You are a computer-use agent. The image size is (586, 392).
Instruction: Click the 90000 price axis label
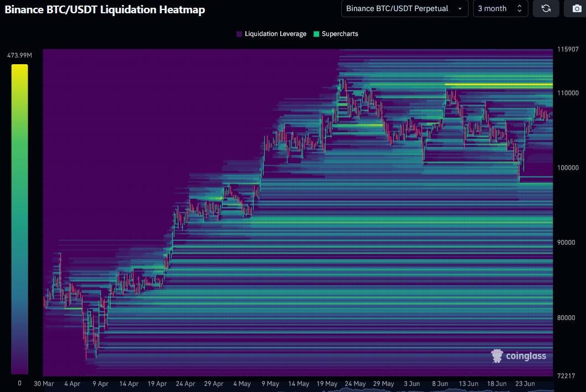click(x=566, y=243)
